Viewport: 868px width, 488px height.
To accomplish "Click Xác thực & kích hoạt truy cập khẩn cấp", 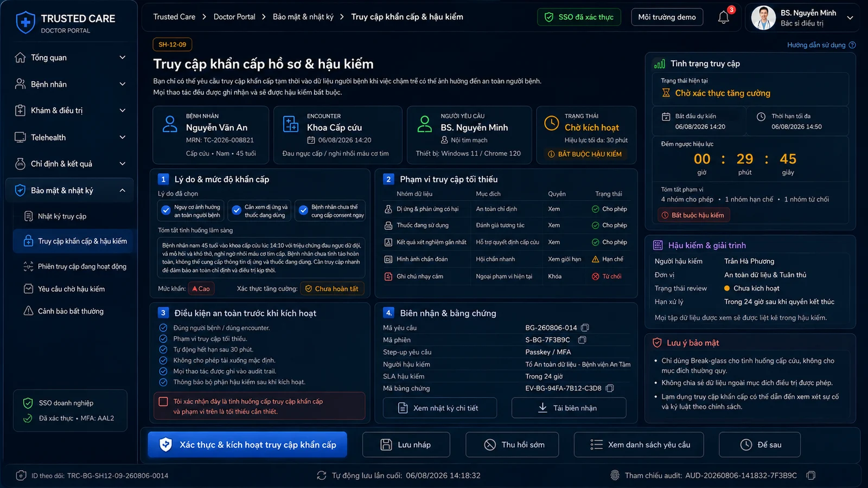I will tap(247, 445).
